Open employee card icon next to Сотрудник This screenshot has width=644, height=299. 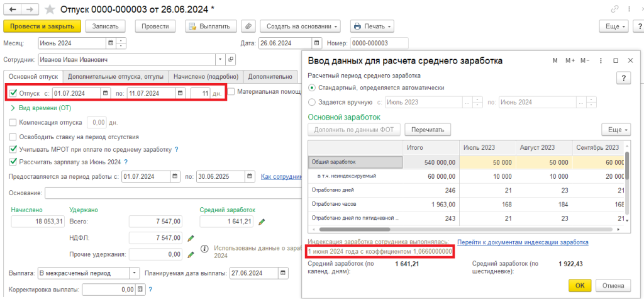click(230, 59)
